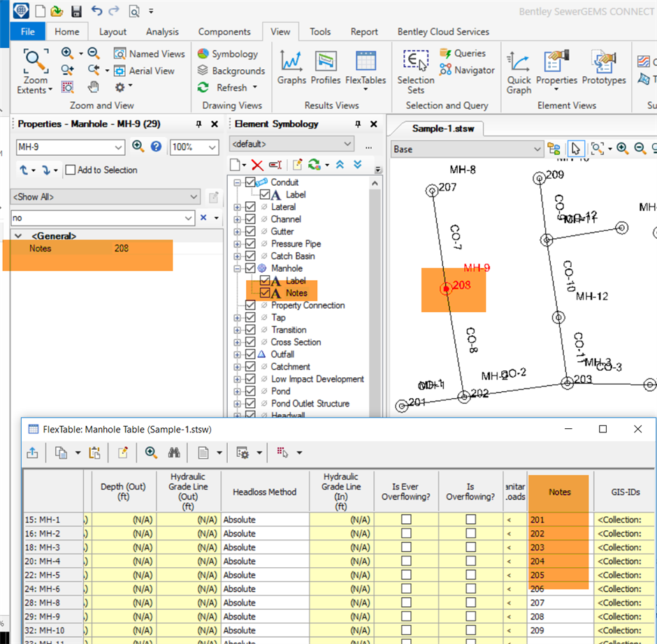
Task: Toggle the Conduit symbology checkbox
Action: pos(250,182)
